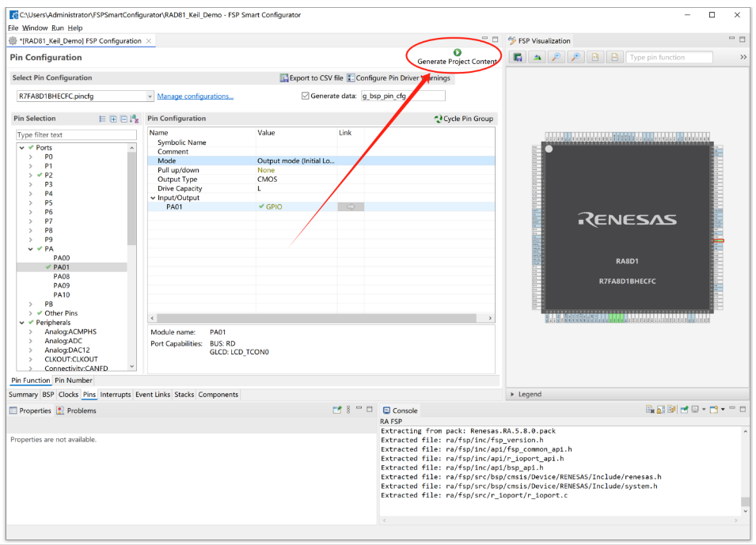Close the RAD81_Keil_Demo FSP Configuration tab
Image resolution: width=756 pixels, height=545 pixels.
tap(149, 41)
